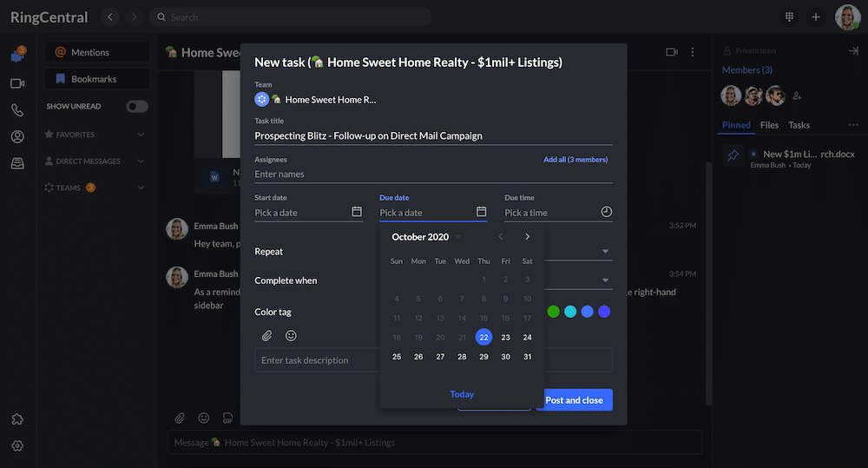This screenshot has height=468, width=868.
Task: Click the pin icon on pinned document
Action: 733,155
